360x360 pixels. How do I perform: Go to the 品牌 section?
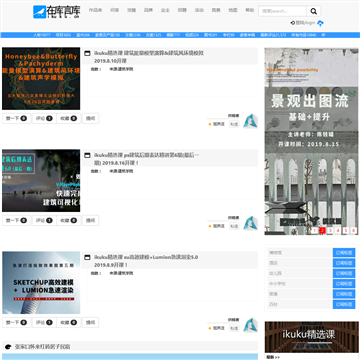click(x=148, y=10)
